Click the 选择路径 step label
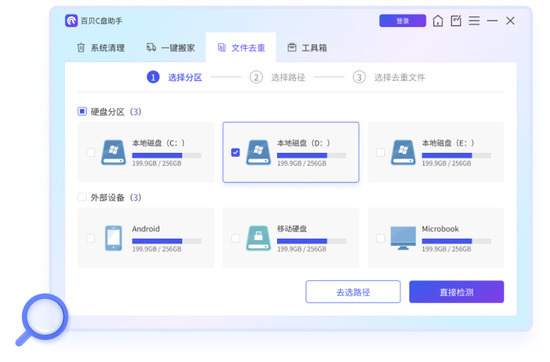This screenshot has width=550, height=362. click(x=288, y=78)
